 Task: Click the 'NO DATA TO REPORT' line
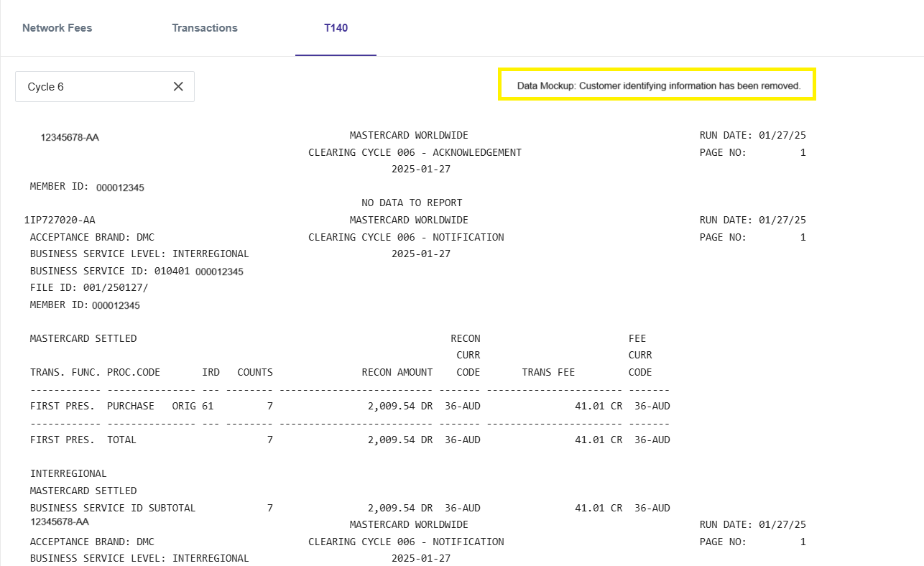(412, 203)
